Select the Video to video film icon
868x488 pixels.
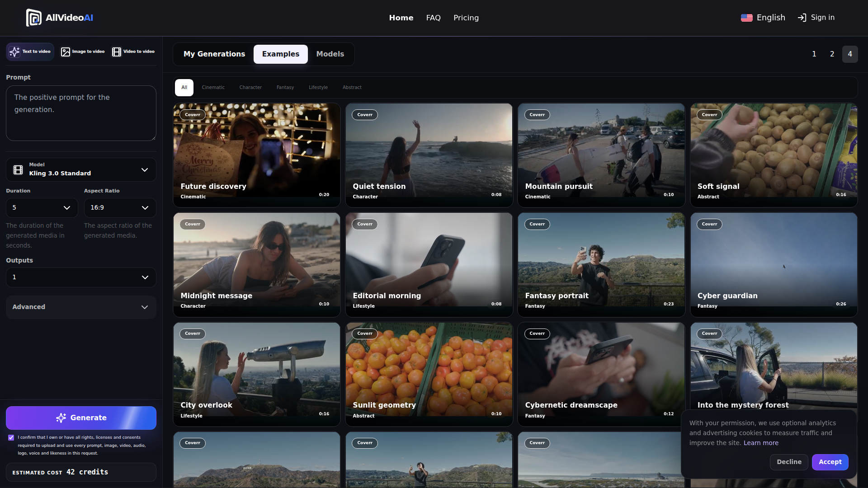click(x=117, y=52)
